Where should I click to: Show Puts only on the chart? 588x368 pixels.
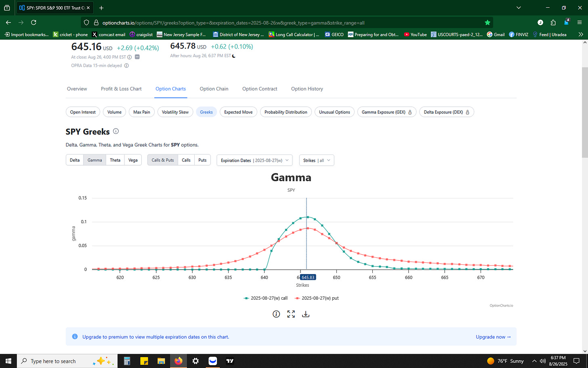point(202,160)
